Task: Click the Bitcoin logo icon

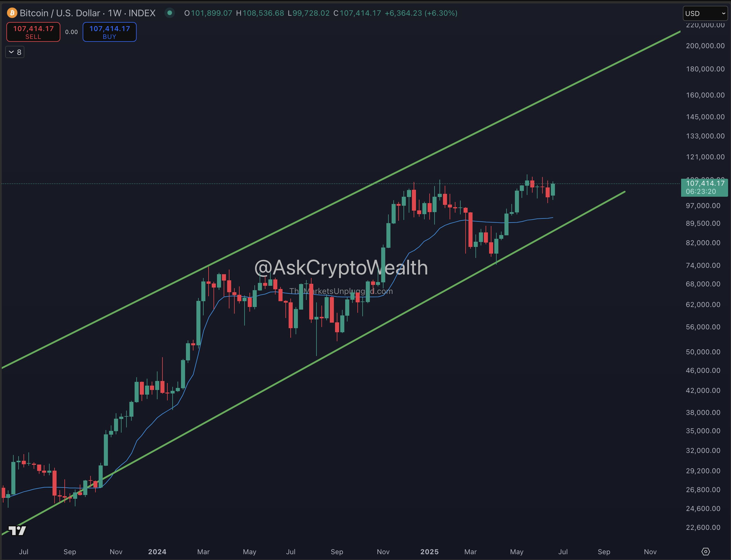Action: (x=12, y=13)
